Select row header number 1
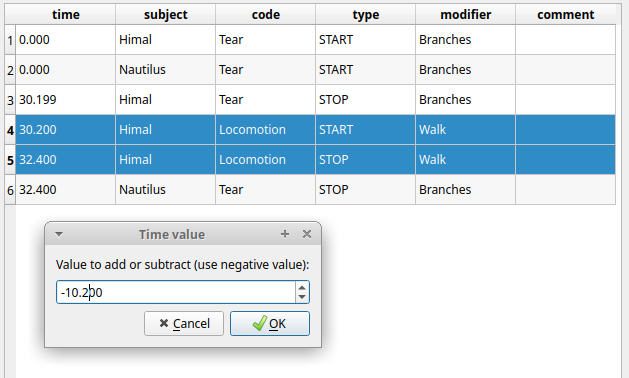The height and width of the screenshot is (378, 629). pyautogui.click(x=10, y=40)
